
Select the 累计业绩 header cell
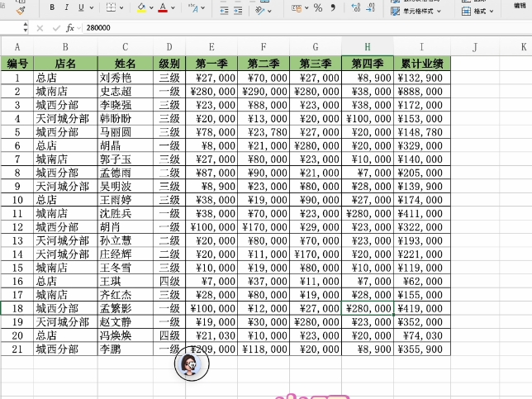tap(422, 64)
